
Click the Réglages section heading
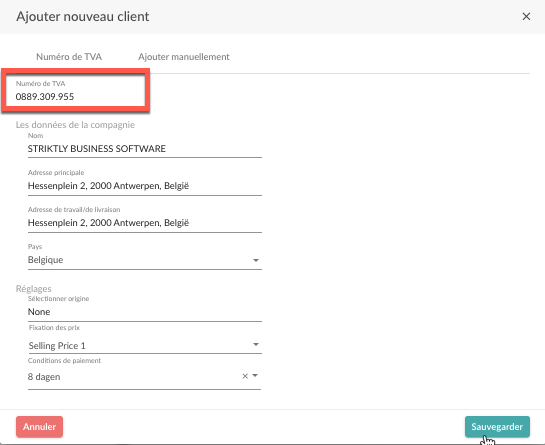[33, 289]
